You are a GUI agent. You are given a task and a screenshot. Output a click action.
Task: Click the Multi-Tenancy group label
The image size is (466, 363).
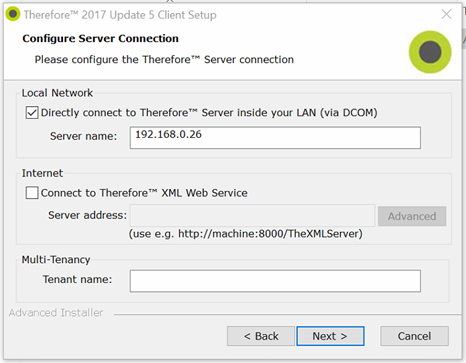pos(56,260)
